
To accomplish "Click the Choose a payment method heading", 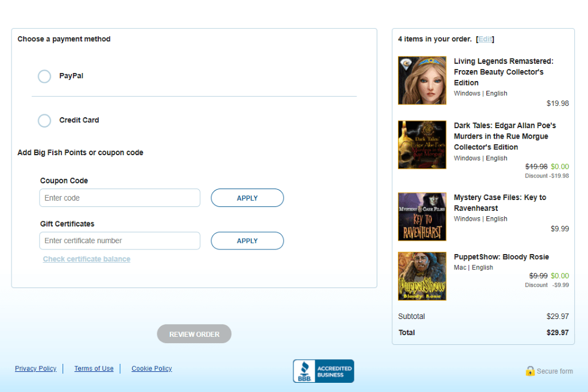I will (64, 39).
